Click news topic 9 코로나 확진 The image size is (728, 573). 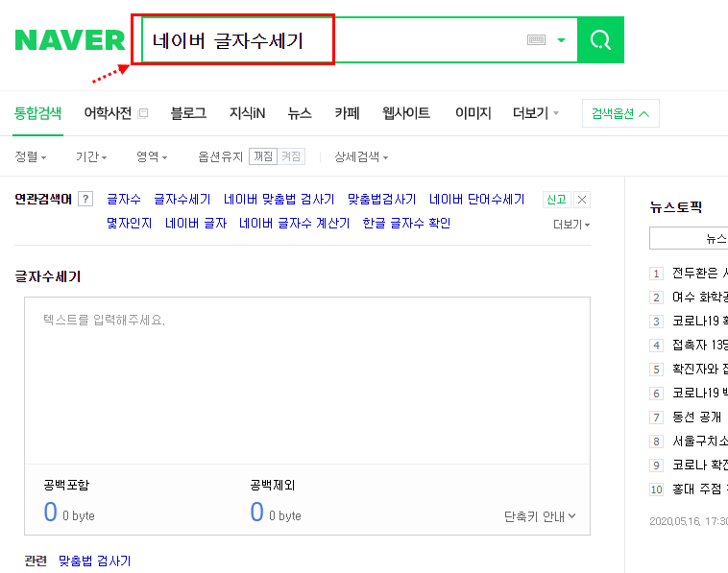700,466
